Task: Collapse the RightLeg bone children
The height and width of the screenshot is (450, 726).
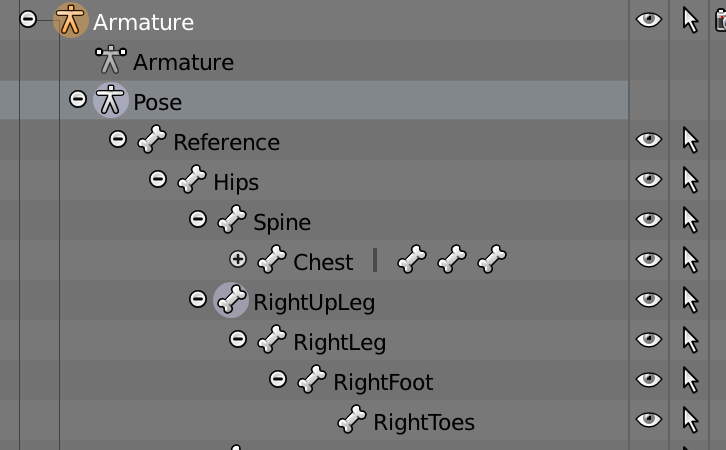Action: click(x=237, y=340)
